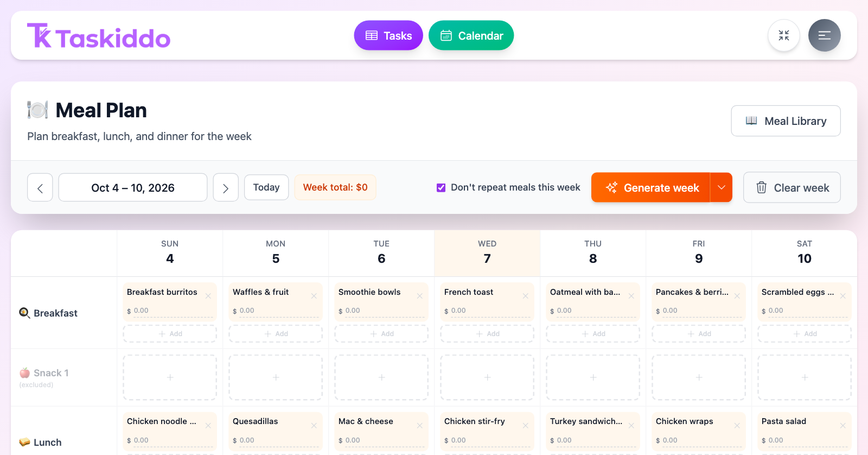Remove Quesadillas from Monday lunch
This screenshot has height=455, width=868.
point(314,426)
